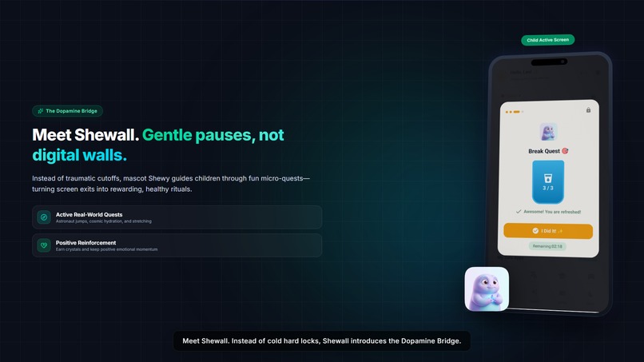
Task: Click 'Gentle pauses, not' green heading text
Action: click(213, 135)
